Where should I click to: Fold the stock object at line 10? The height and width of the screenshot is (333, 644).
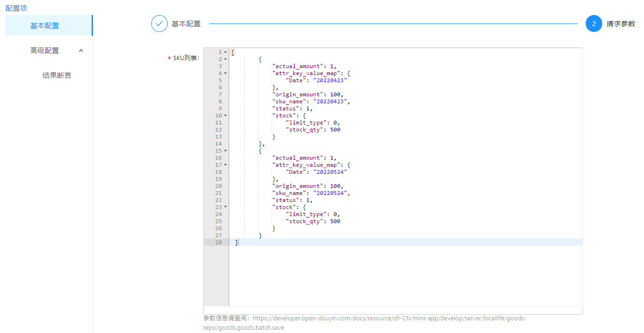tap(225, 116)
